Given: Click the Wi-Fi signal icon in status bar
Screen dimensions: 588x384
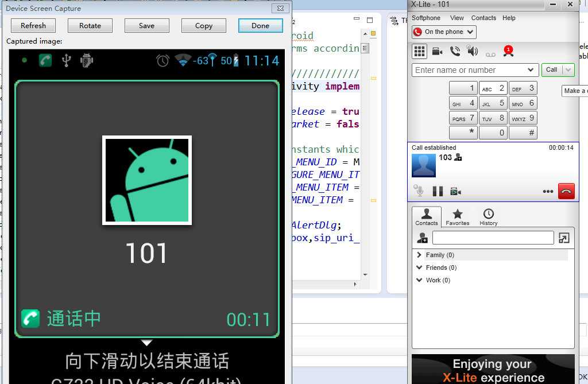Looking at the screenshot, I should point(183,60).
